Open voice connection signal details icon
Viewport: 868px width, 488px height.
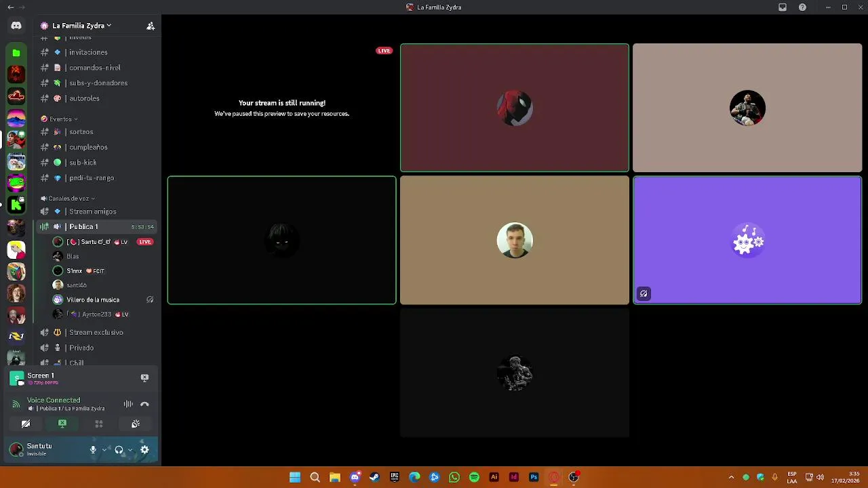[16, 404]
